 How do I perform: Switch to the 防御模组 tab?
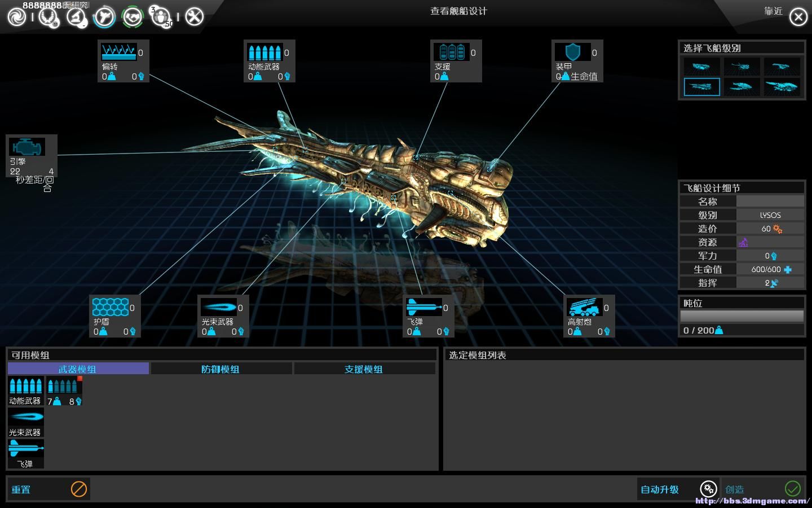(x=222, y=369)
